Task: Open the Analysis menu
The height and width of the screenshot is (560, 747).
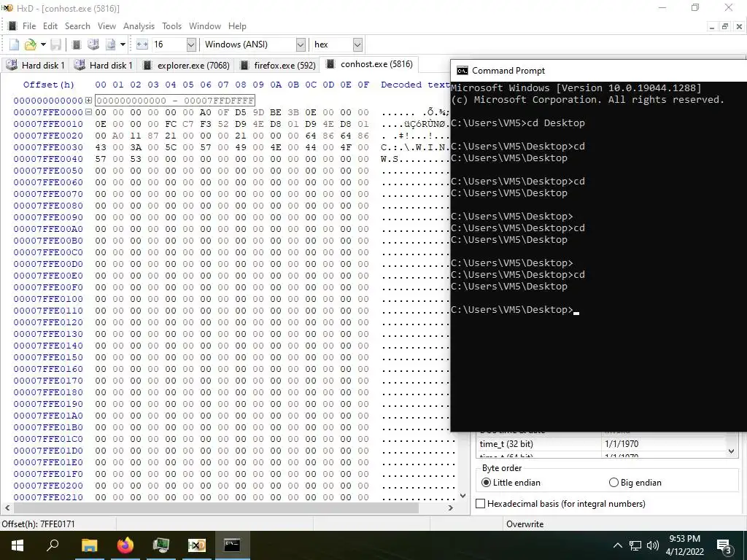Action: tap(139, 26)
